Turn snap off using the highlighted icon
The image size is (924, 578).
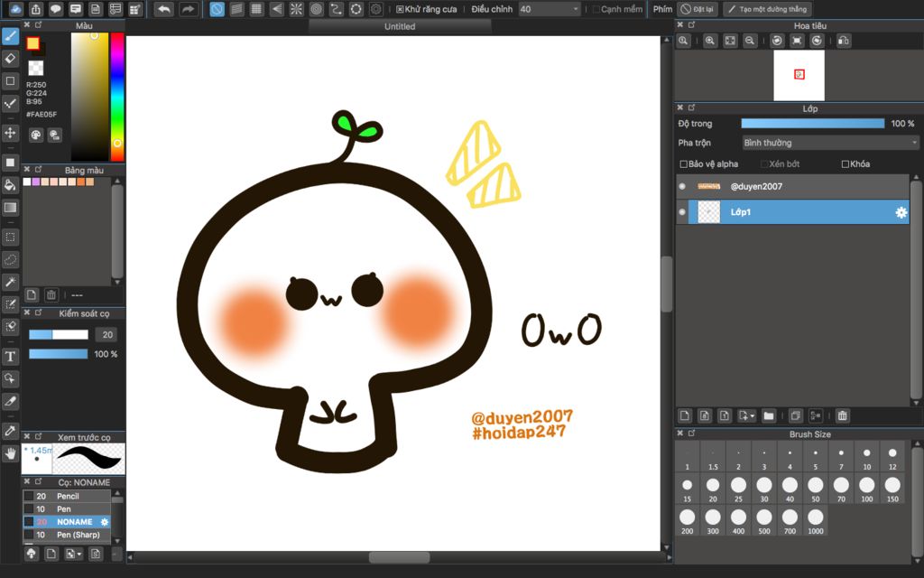tap(217, 9)
